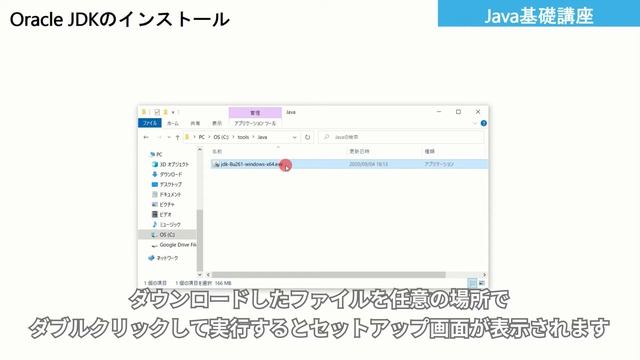Select the 管理 contextual tab header
This screenshot has height=360, width=640.
point(255,112)
